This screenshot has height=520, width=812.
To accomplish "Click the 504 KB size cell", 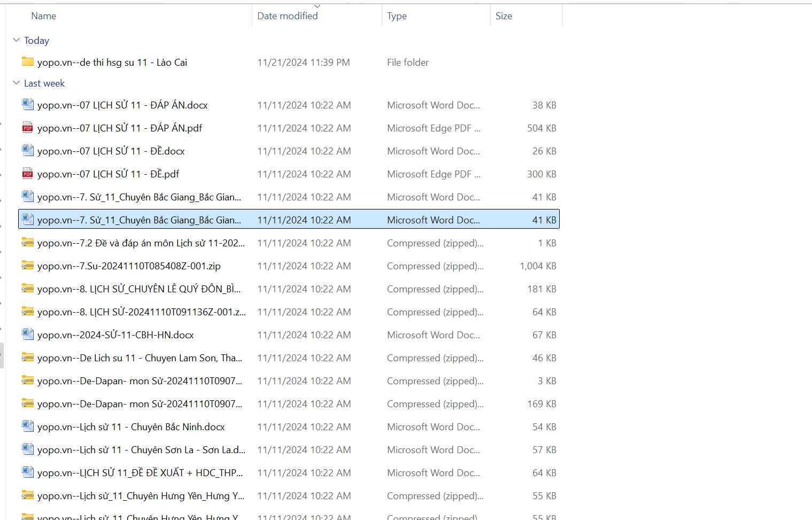I will 542,128.
